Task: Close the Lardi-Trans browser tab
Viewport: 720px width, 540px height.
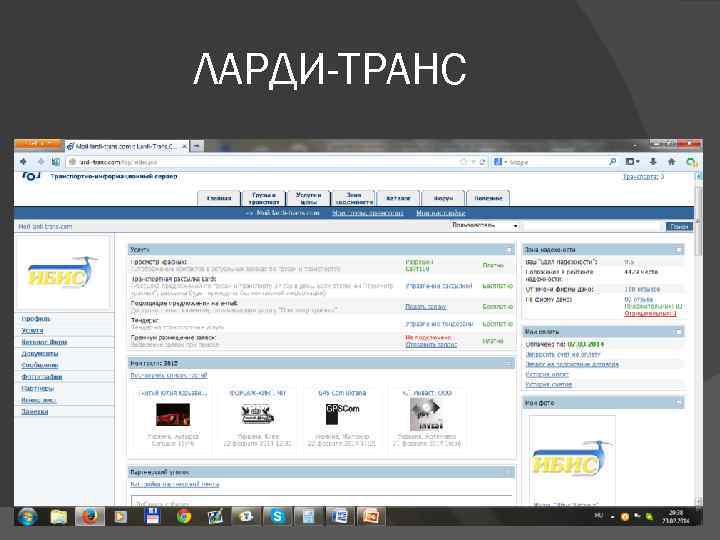Action: coord(184,146)
